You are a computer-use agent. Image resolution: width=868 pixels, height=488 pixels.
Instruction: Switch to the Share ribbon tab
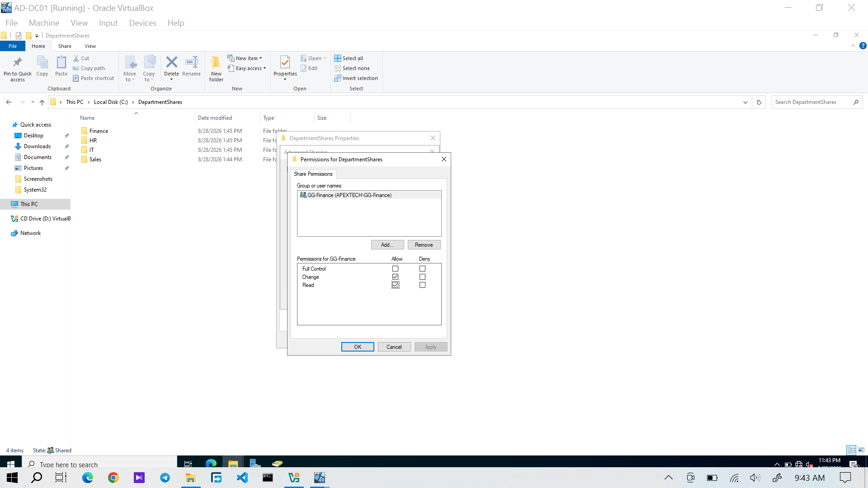pyautogui.click(x=65, y=46)
